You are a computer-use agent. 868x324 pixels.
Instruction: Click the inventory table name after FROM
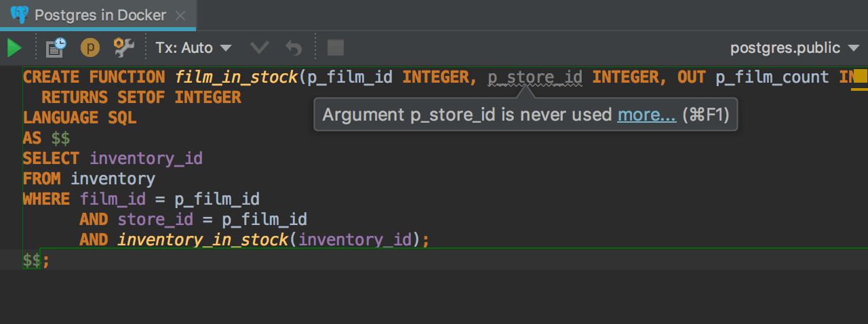113,179
